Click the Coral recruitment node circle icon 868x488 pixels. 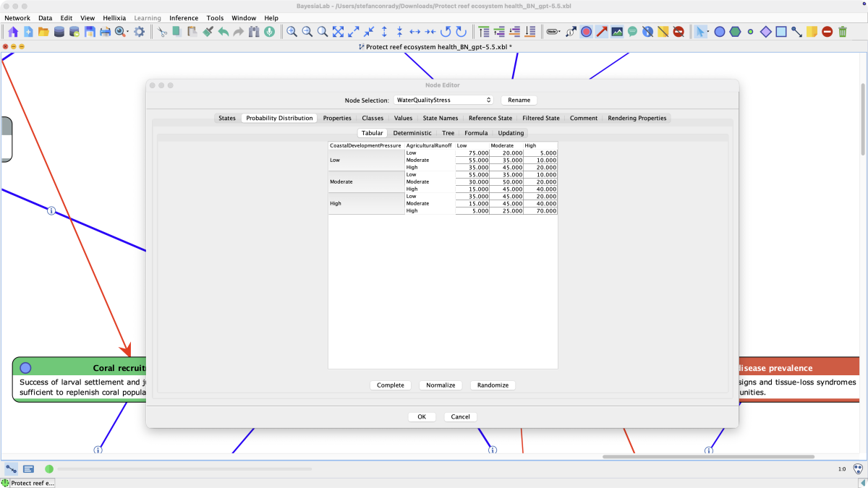click(25, 368)
